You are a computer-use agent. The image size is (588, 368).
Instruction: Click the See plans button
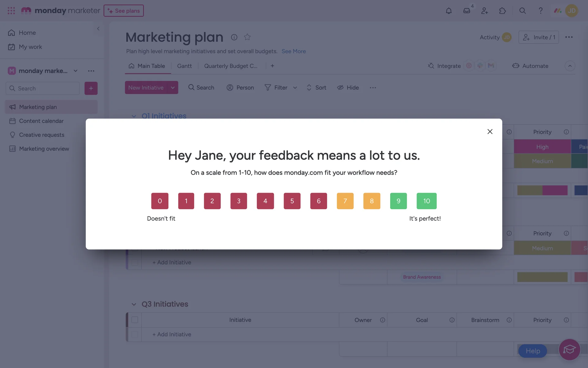pos(124,11)
